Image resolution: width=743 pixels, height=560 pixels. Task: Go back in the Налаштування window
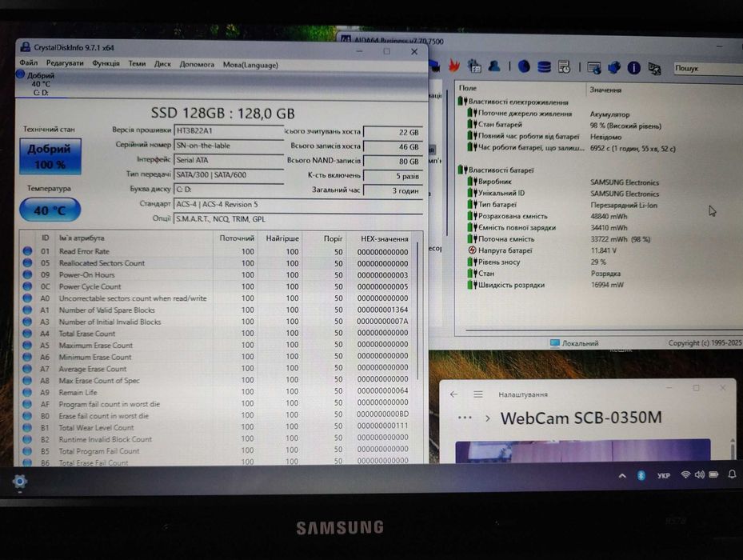[x=454, y=394]
